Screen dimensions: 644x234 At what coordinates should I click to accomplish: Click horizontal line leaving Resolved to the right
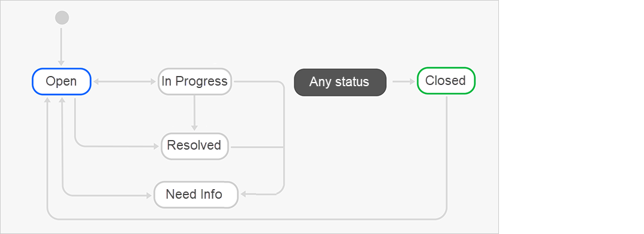(x=257, y=147)
